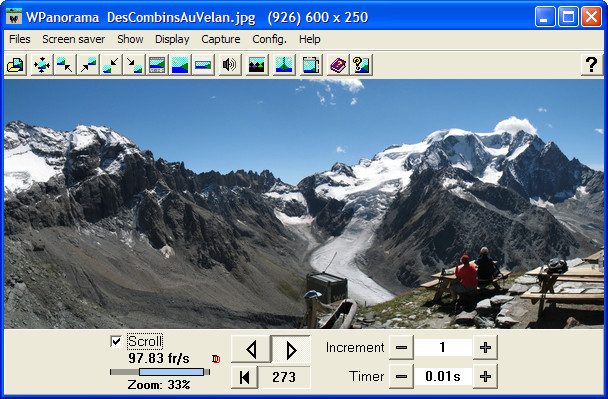
Task: Jump to panorama start button
Action: pyautogui.click(x=244, y=377)
